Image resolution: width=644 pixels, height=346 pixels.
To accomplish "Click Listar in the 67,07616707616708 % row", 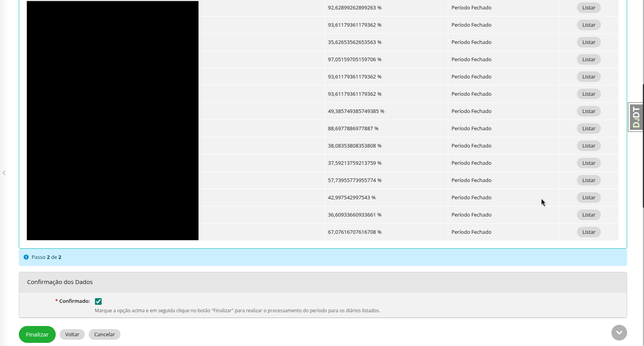I will point(589,232).
